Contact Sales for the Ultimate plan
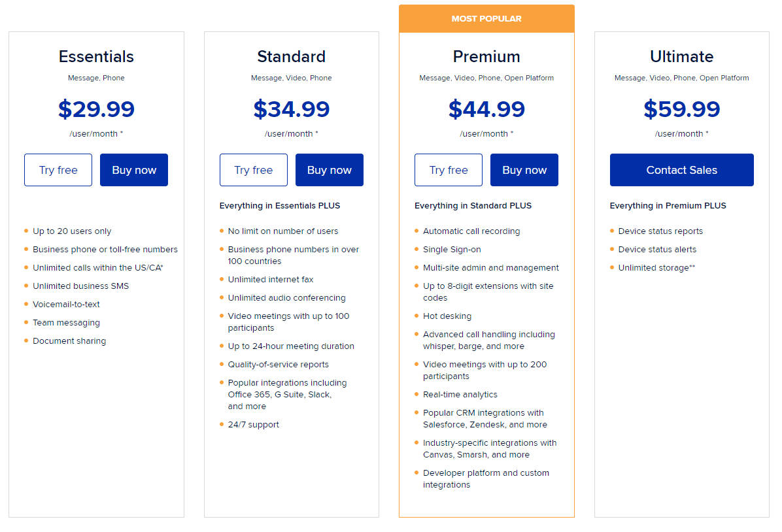The width and height of the screenshot is (782, 532). point(681,170)
